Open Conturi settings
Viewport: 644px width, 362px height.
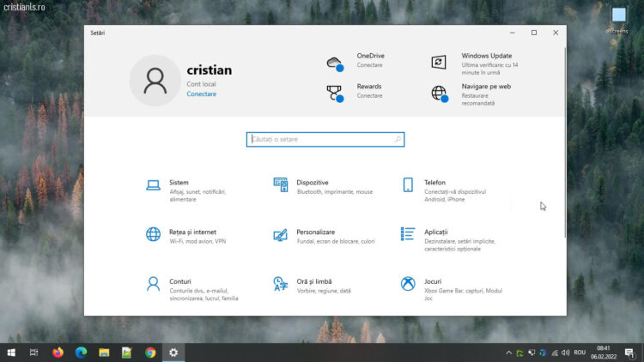tap(180, 282)
